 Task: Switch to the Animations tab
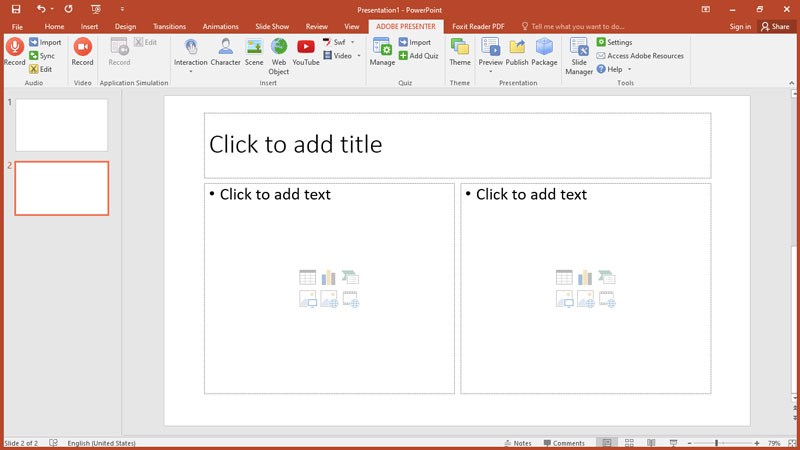(220, 27)
